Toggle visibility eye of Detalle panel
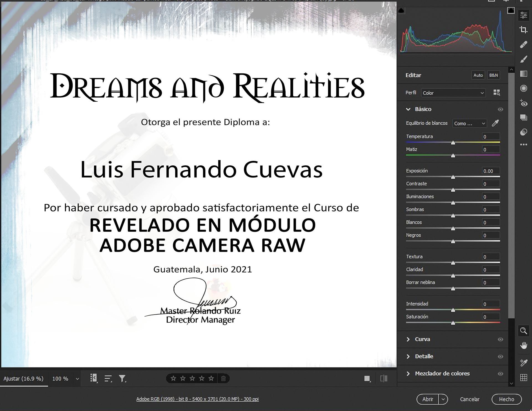 click(500, 356)
